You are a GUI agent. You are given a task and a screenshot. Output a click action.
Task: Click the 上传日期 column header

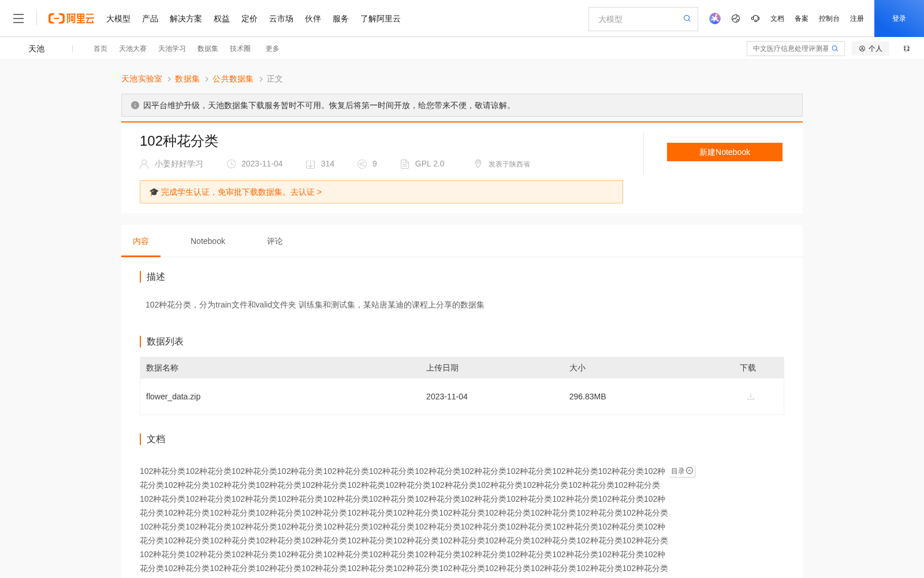[442, 368]
